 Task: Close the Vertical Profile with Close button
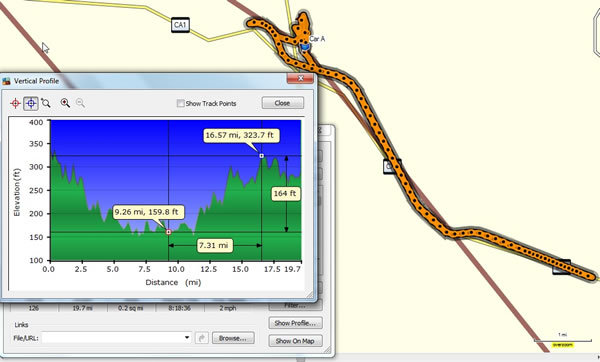click(x=282, y=103)
